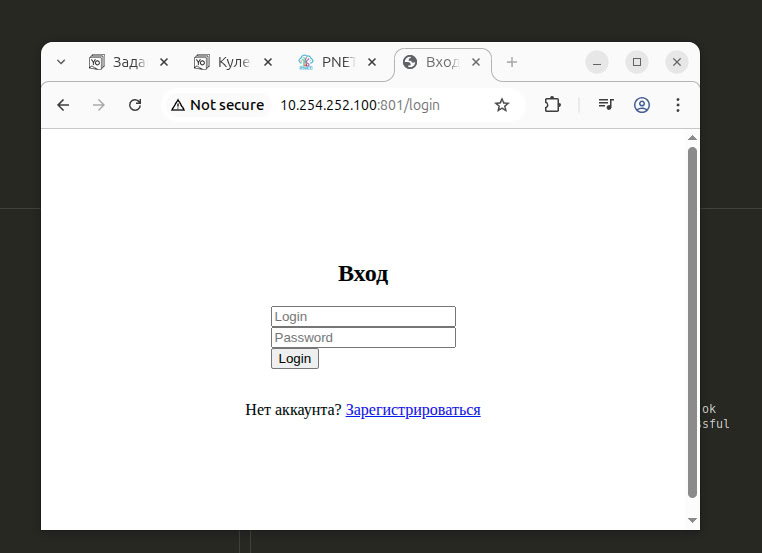762x553 pixels.
Task: Open a new tab with plus button
Action: 512,62
